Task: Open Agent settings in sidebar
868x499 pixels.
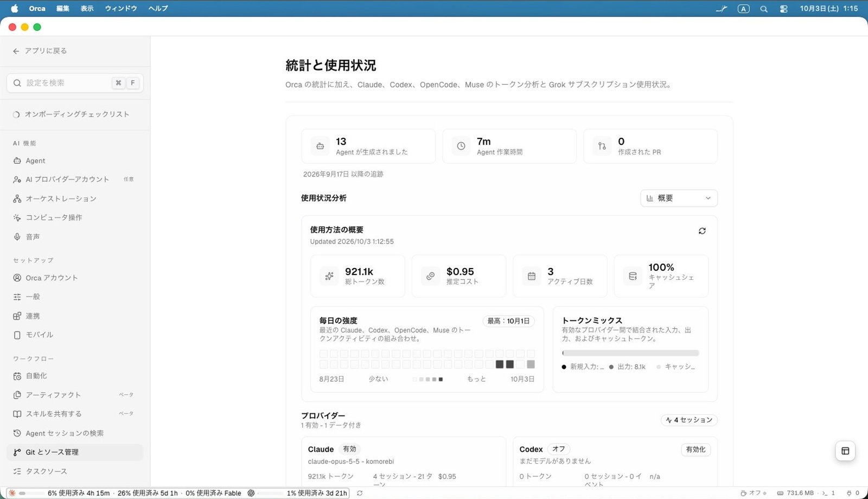Action: pos(75,161)
